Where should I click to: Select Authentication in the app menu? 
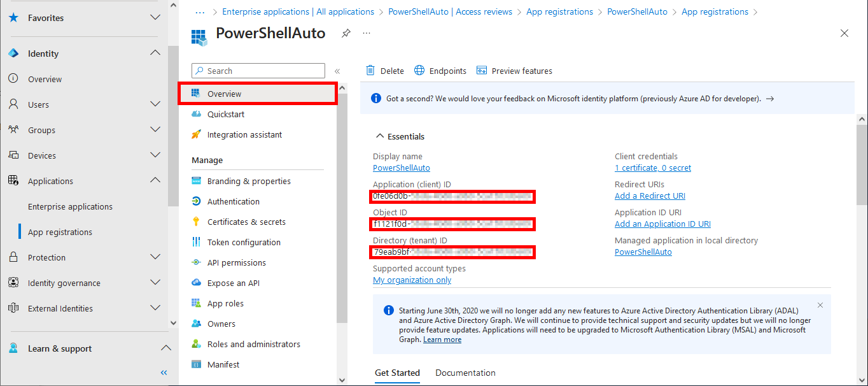(234, 201)
